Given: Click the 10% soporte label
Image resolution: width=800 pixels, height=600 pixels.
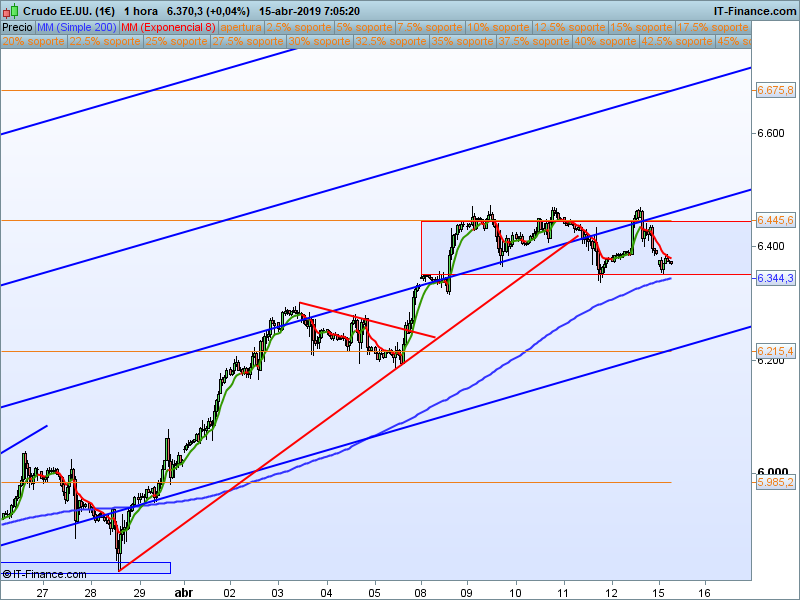Looking at the screenshot, I should click(x=498, y=28).
